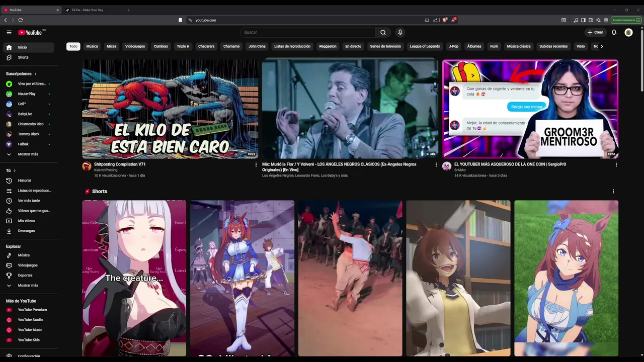Select the Reggaeton filter chip
644x362 pixels.
click(x=328, y=46)
